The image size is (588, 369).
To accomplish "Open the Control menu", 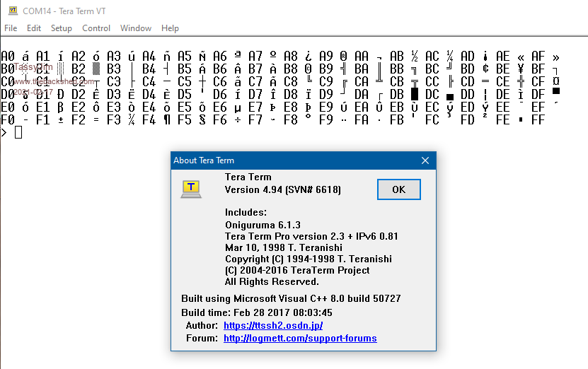I will tap(96, 28).
